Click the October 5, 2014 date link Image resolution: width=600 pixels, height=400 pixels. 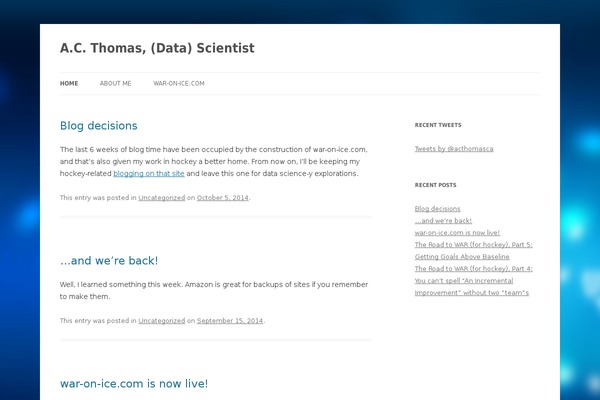coord(222,198)
